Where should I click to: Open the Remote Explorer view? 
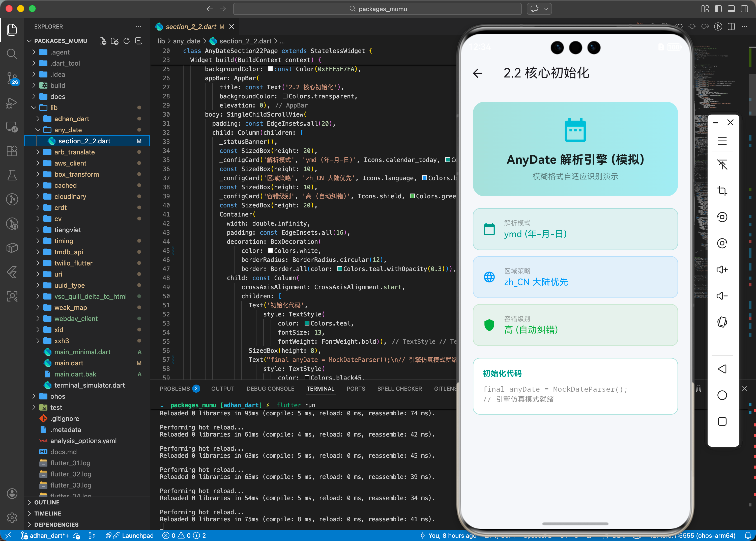point(12,127)
